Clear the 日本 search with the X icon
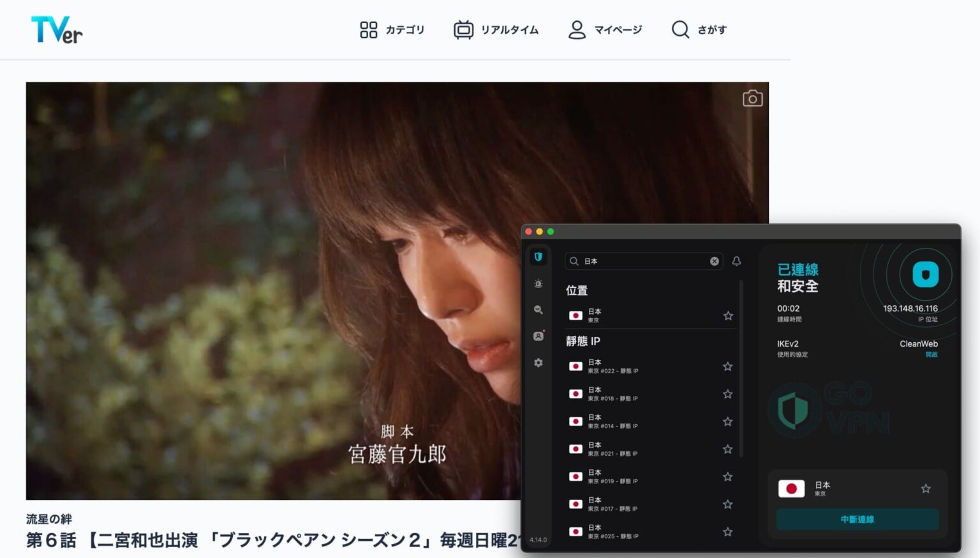Screen dimensions: 980x558 [x=714, y=261]
